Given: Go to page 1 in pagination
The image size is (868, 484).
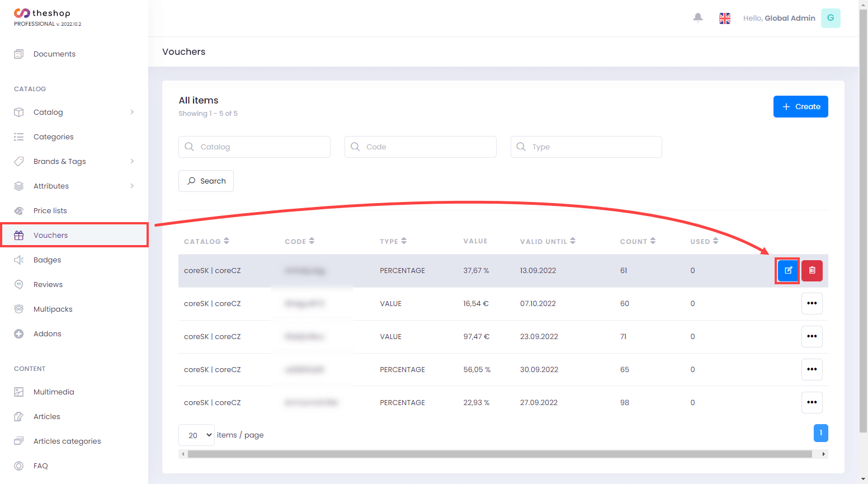Looking at the screenshot, I should pos(820,433).
